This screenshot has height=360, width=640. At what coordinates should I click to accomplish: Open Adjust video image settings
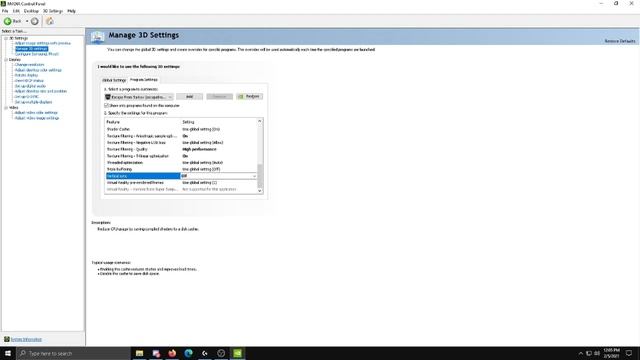click(x=37, y=118)
